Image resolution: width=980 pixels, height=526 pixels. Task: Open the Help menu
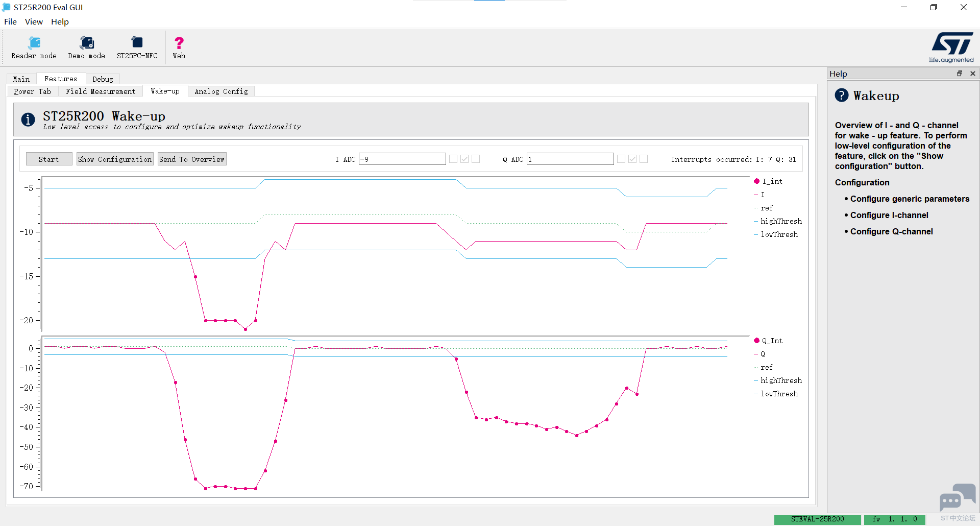point(60,21)
